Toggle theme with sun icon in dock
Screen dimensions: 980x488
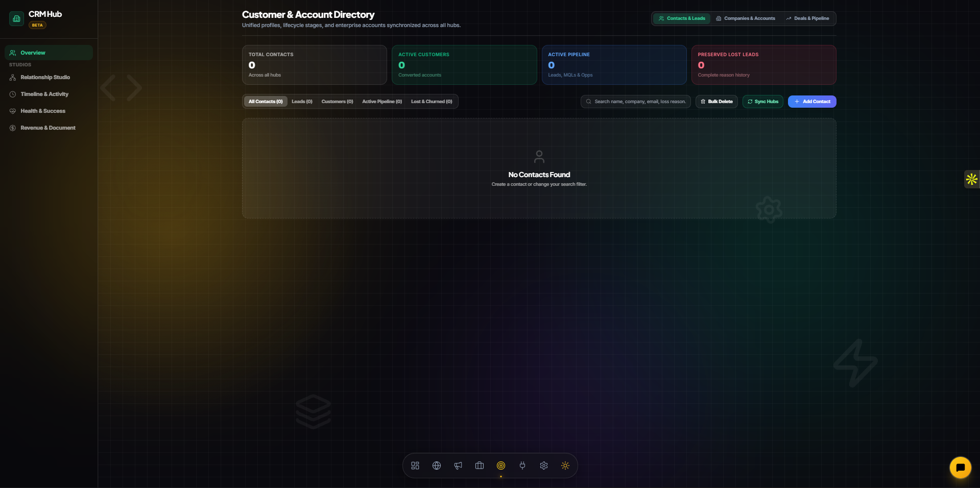pyautogui.click(x=565, y=466)
